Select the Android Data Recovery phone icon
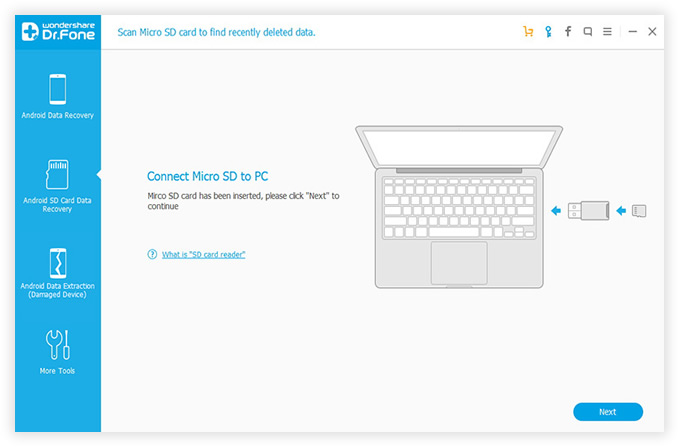The width and height of the screenshot is (679, 447). (58, 89)
